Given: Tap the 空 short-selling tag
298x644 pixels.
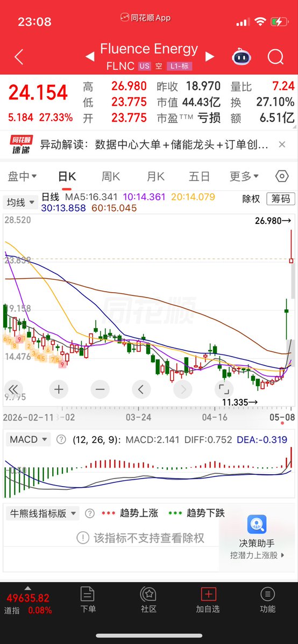Looking at the screenshot, I should point(159,66).
